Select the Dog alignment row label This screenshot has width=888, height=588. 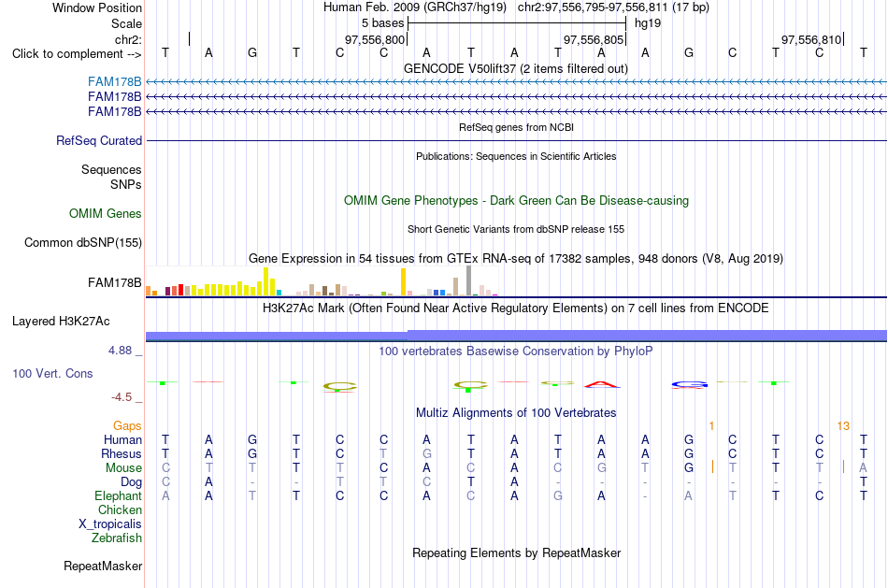tap(131, 482)
